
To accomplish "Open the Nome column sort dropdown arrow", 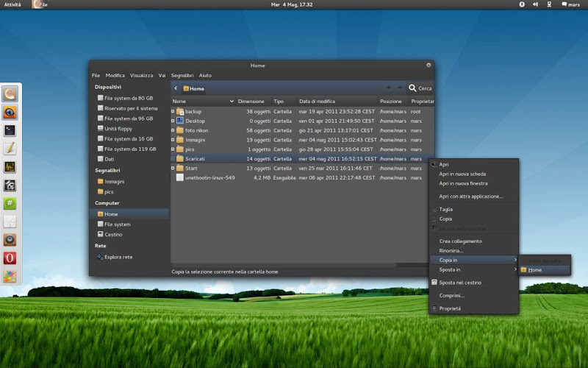I will pos(232,102).
